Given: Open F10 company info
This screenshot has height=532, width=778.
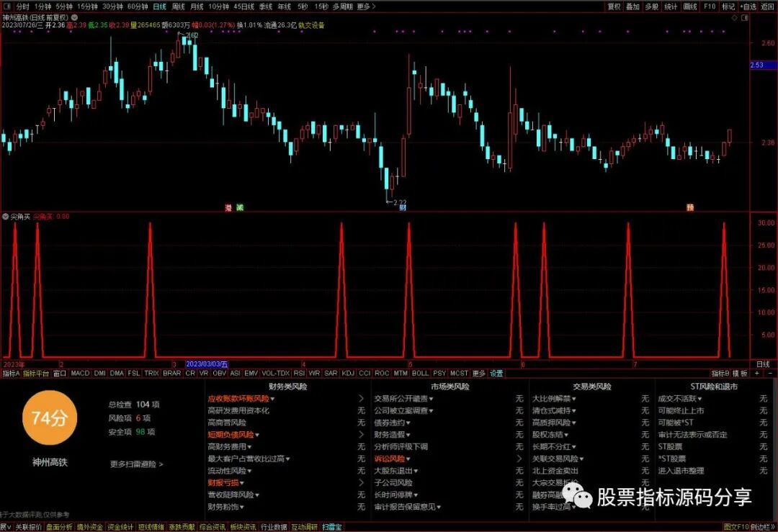Looking at the screenshot, I should pyautogui.click(x=710, y=6).
